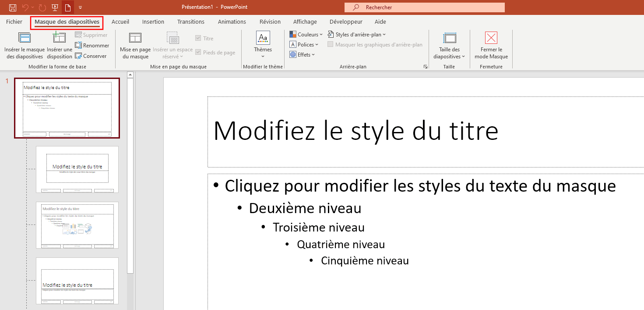Open the Transitions tab
This screenshot has width=644, height=310.
pyautogui.click(x=191, y=21)
